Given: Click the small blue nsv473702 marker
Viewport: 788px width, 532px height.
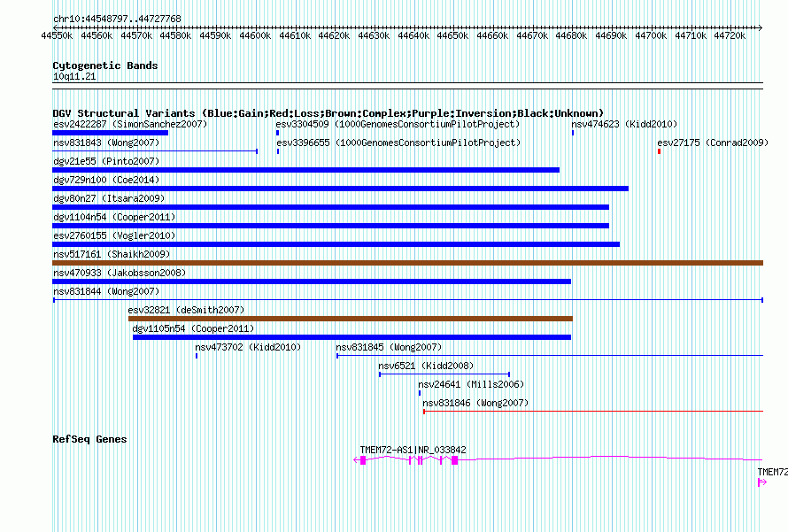Looking at the screenshot, I should coord(197,356).
